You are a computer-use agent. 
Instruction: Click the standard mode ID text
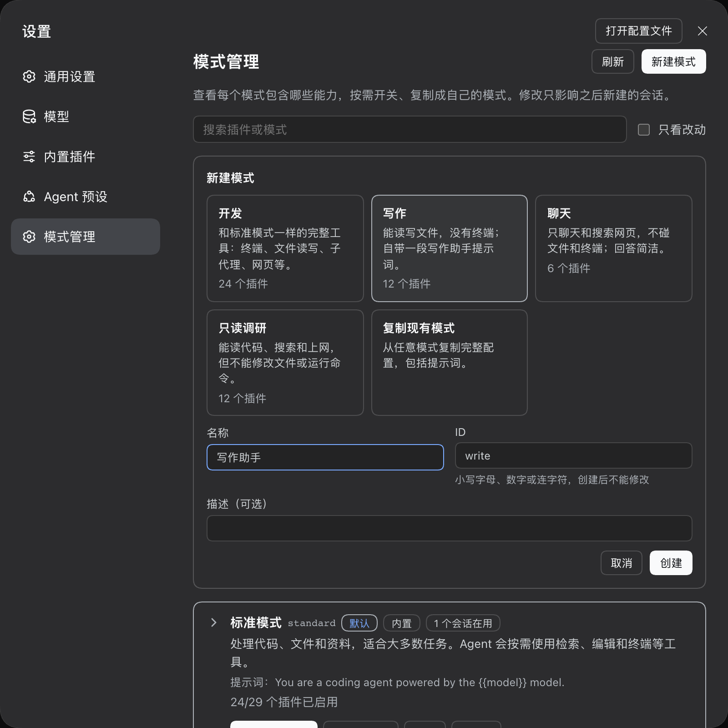312,623
